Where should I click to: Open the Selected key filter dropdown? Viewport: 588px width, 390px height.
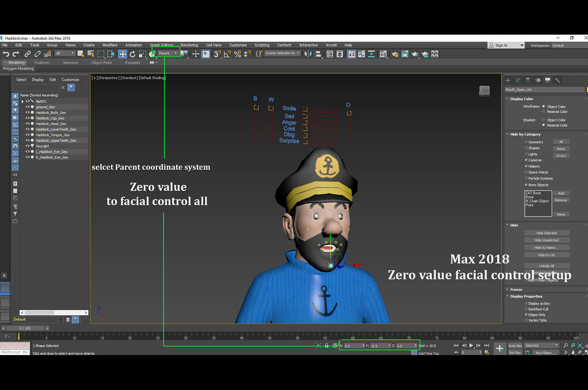click(x=541, y=345)
